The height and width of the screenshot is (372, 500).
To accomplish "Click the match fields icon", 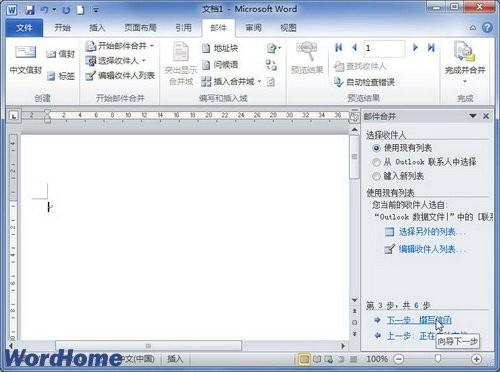I will click(271, 65).
